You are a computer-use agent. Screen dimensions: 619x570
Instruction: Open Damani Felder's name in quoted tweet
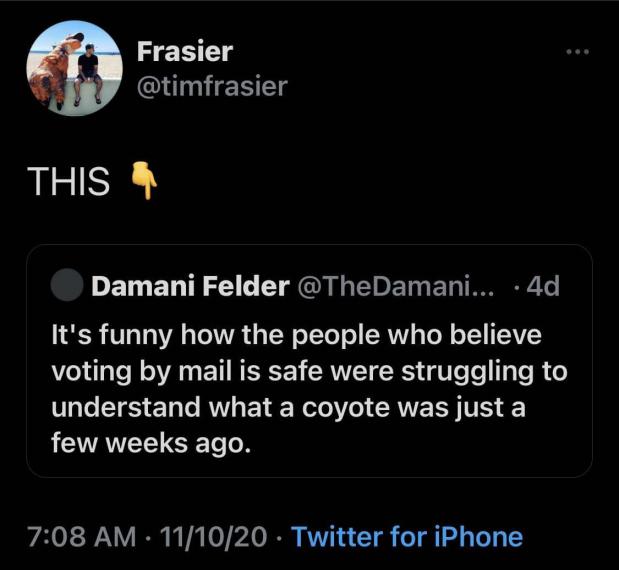tap(187, 286)
